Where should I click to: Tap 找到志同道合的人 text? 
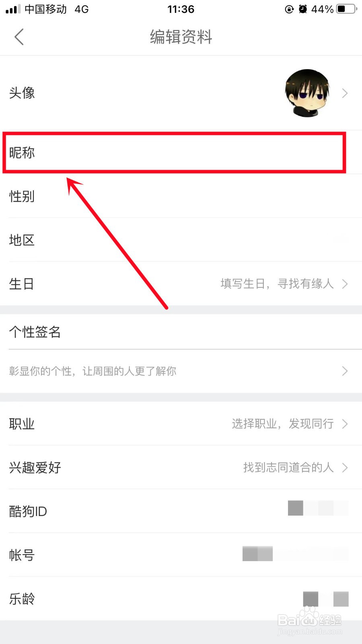click(288, 467)
